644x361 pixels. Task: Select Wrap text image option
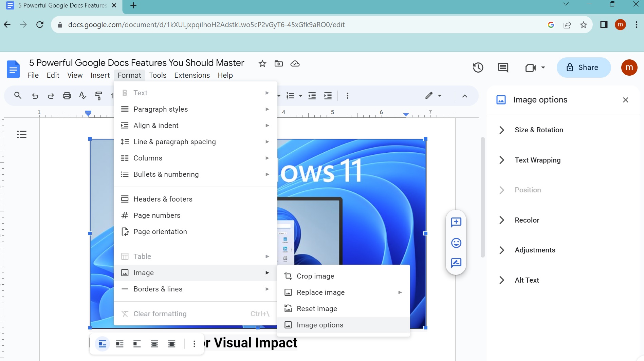pos(119,344)
